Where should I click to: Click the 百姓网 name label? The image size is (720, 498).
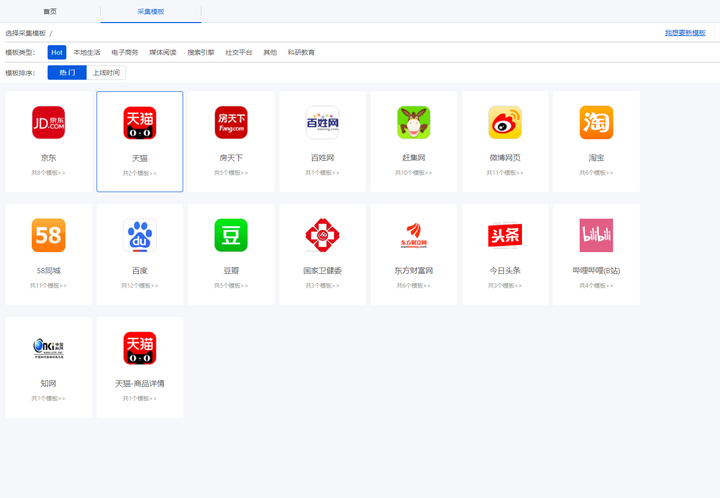(322, 158)
